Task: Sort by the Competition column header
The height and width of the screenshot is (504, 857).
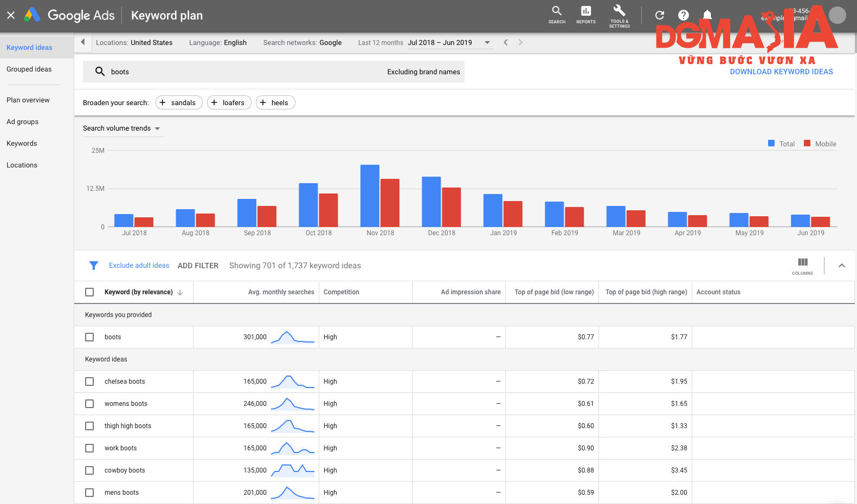Action: click(341, 292)
